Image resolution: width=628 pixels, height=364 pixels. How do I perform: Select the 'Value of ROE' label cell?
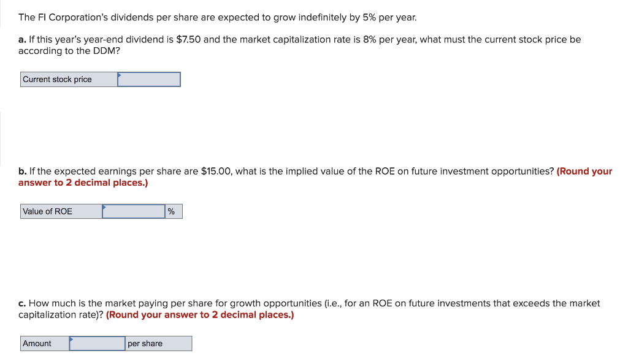[x=61, y=211]
